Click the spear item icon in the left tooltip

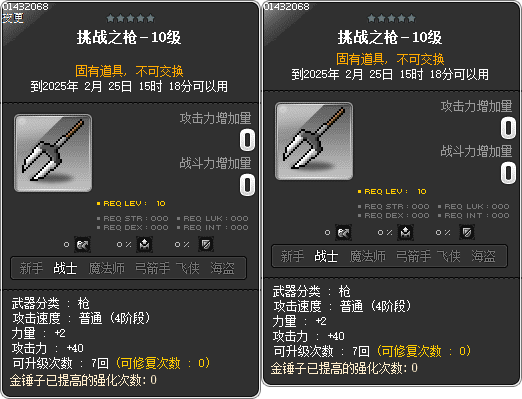click(53, 153)
